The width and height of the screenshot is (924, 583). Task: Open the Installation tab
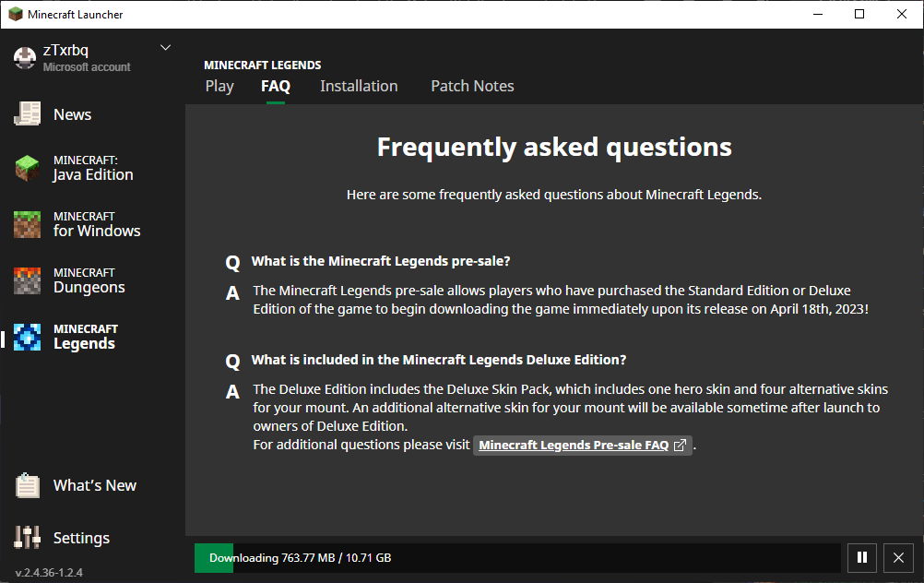click(x=359, y=86)
